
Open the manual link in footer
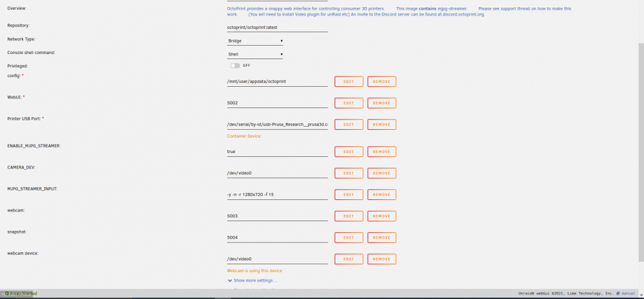[626, 294]
